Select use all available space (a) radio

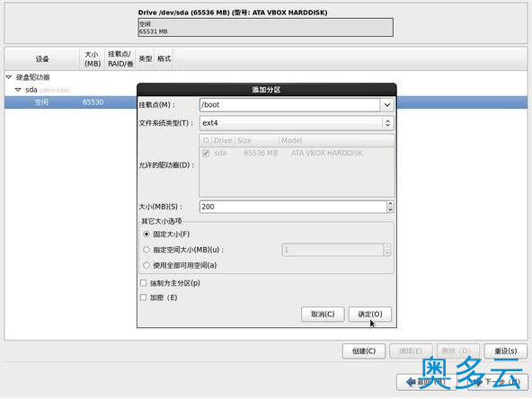click(146, 265)
